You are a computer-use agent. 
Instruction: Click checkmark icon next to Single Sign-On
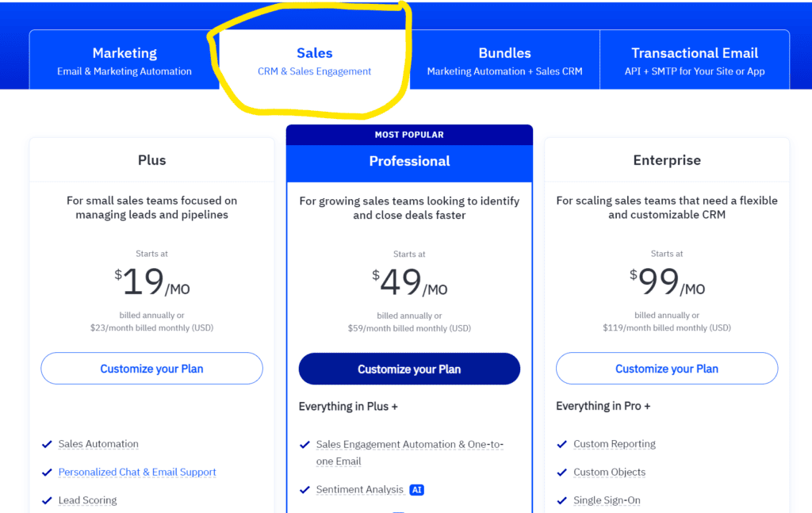tap(562, 500)
